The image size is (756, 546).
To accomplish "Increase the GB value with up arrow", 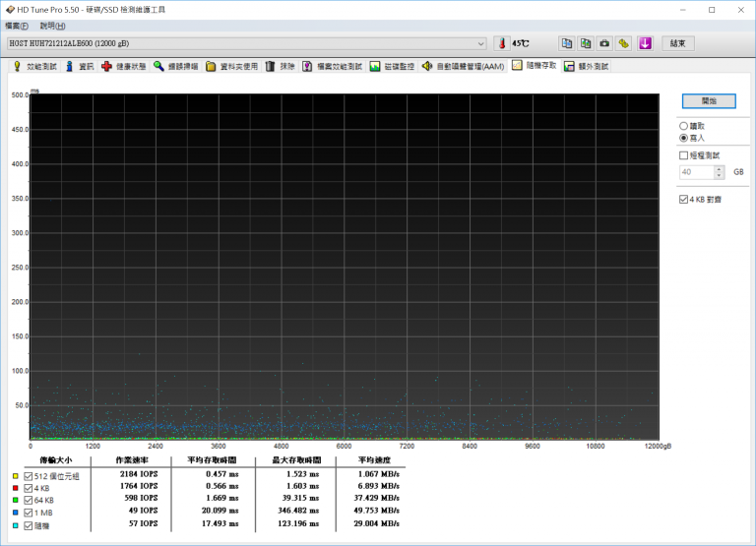I will pos(719,169).
